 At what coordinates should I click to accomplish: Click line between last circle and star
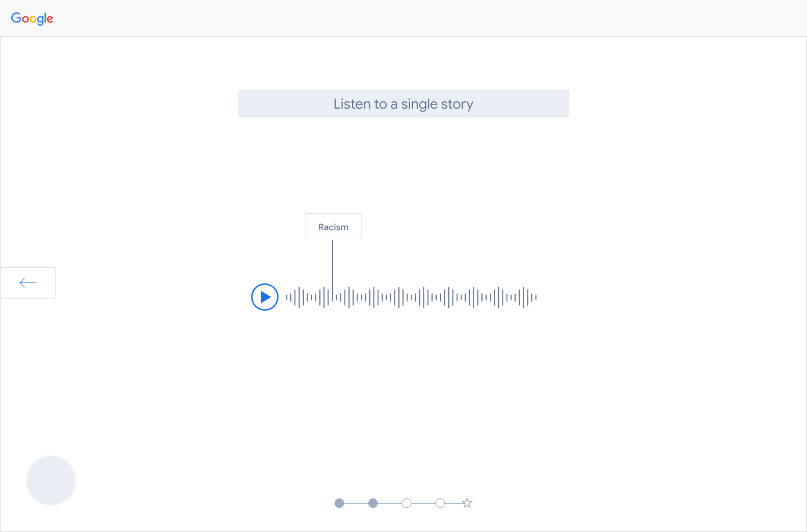pyautogui.click(x=453, y=503)
